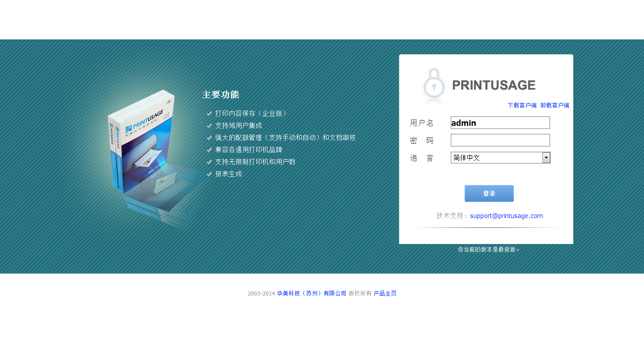Image resolution: width=644 pixels, height=347 pixels.
Task: Focus the username field containing admin
Action: [500, 123]
